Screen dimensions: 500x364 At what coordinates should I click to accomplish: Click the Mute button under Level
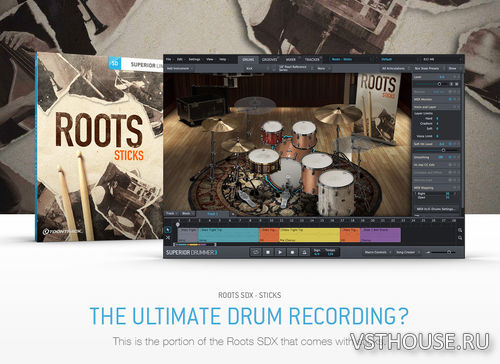coord(457,84)
